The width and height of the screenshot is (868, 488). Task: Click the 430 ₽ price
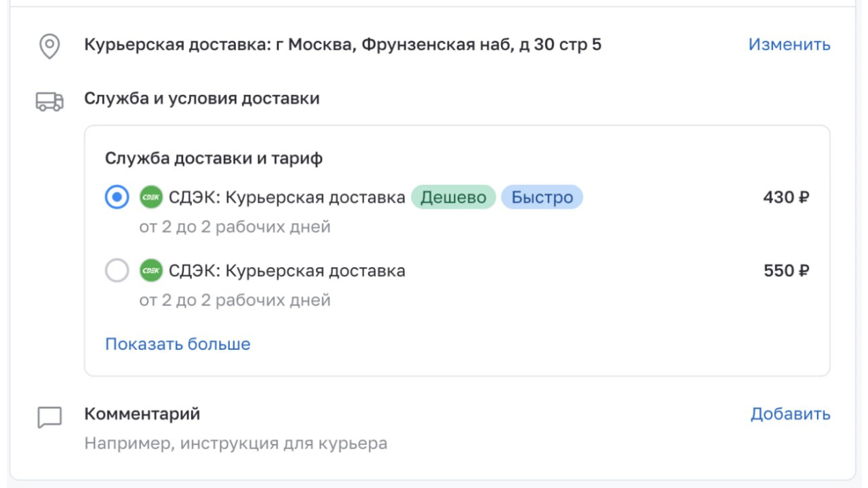coord(786,198)
